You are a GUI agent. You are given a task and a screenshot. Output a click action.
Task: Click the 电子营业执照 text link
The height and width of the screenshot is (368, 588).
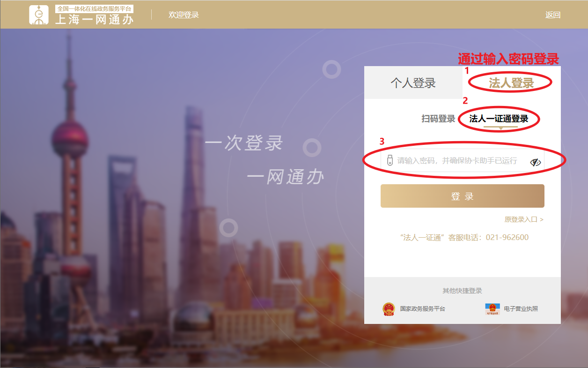pyautogui.click(x=521, y=309)
